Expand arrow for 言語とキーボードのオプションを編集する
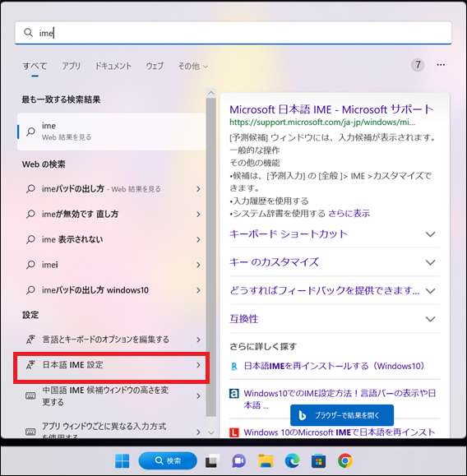The height and width of the screenshot is (476, 467). click(198, 340)
